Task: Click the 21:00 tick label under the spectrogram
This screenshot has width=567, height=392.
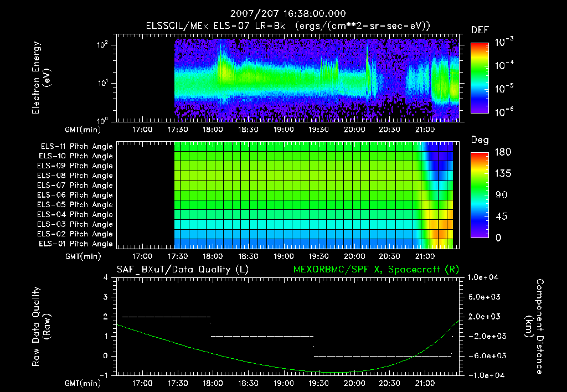Action: pos(425,130)
